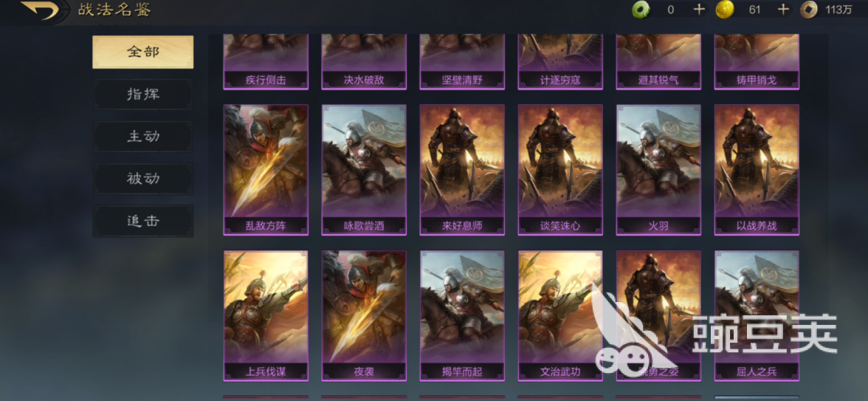Tap the green jade currency icon
Viewport: 868px width, 401px height.
[x=641, y=10]
